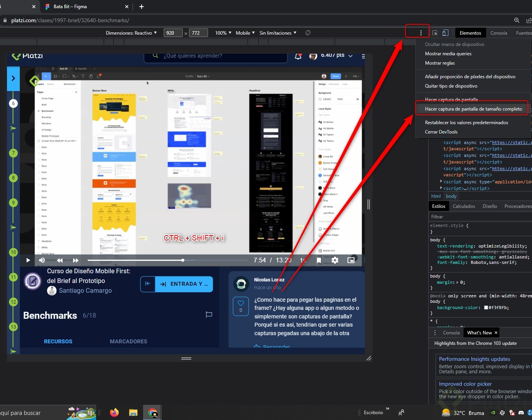Screen dimensions: 532x420
Task: Click the video progress bar handle
Action: (183, 260)
